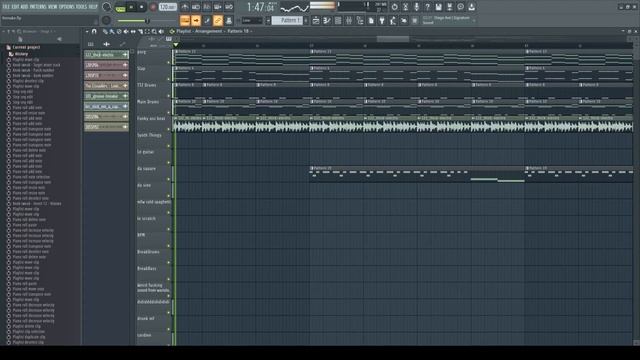Open the Browser view icon
This screenshot has height=360, width=640.
[360, 20]
